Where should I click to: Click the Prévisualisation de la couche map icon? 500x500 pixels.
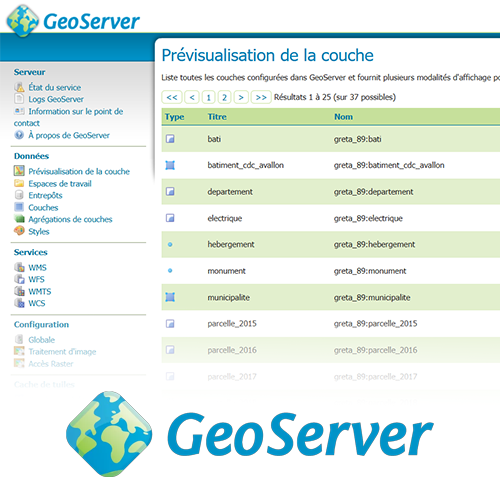coord(19,171)
